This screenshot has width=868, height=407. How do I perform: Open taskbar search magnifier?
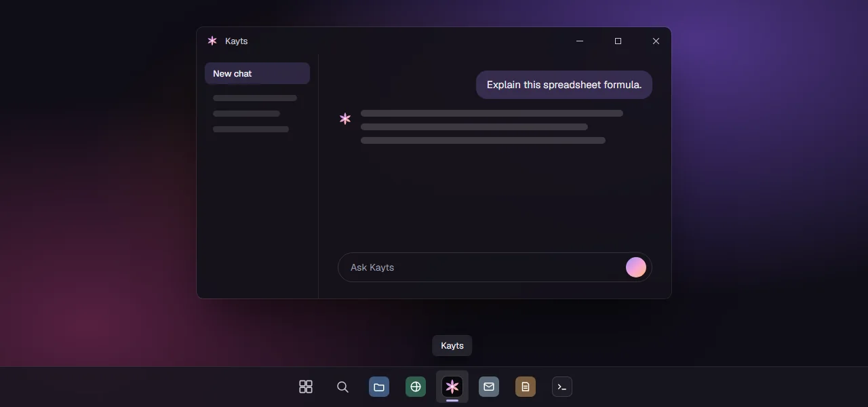click(342, 387)
